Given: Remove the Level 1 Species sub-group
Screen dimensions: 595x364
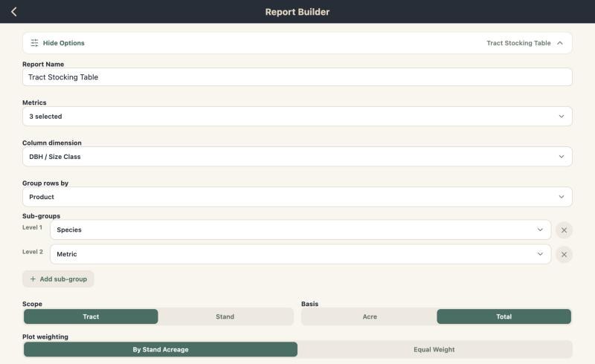Looking at the screenshot, I should click(x=564, y=230).
